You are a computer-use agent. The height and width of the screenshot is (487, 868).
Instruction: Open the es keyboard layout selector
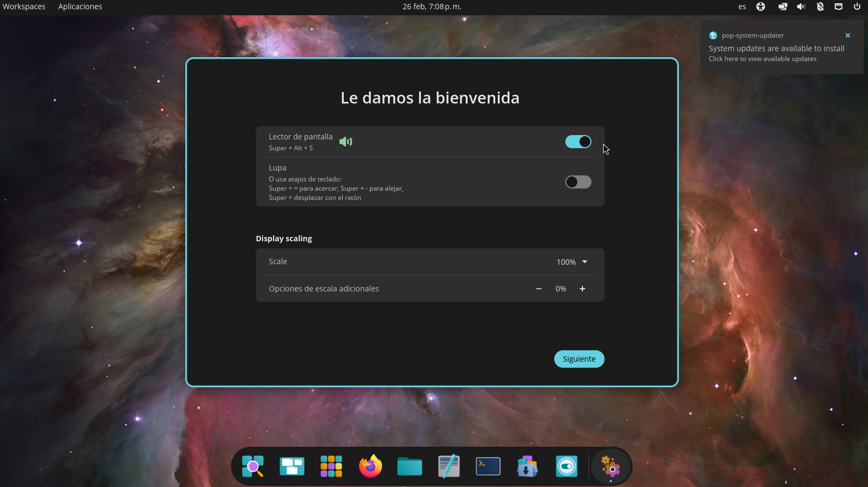pos(742,7)
